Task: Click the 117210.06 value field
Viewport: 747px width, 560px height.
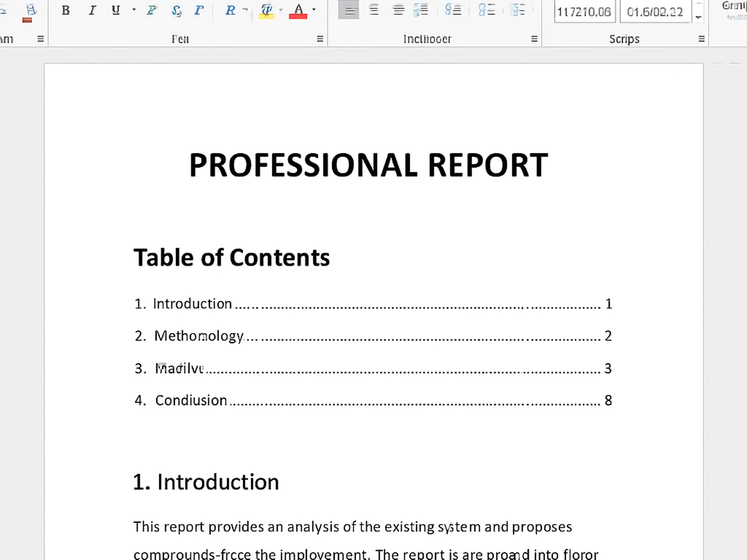Action: click(585, 12)
